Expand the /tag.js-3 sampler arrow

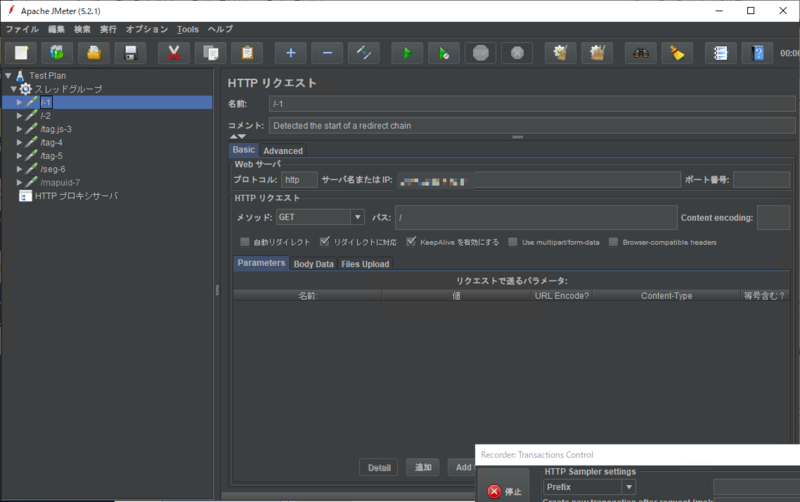coord(19,129)
